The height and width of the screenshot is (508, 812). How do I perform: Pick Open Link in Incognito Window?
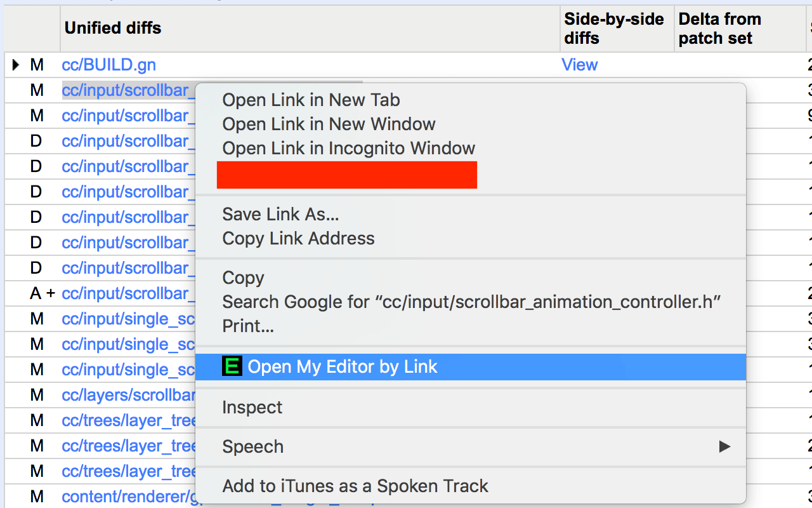pyautogui.click(x=348, y=148)
